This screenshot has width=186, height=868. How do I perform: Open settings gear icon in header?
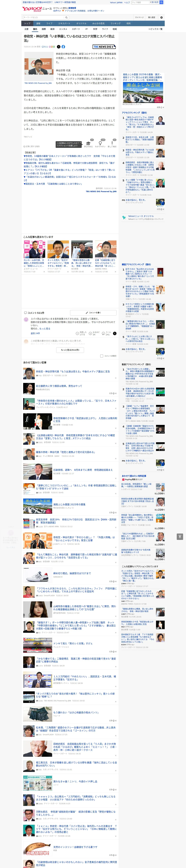161,17
